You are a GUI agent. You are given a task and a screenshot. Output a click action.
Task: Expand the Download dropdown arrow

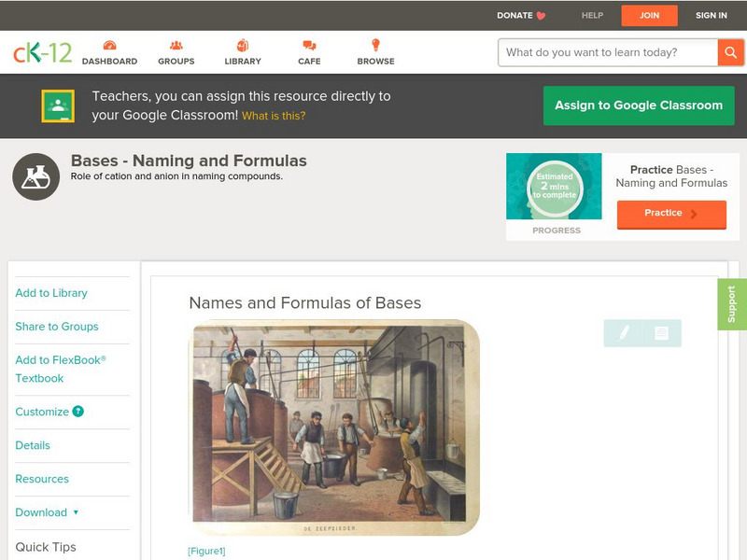76,512
